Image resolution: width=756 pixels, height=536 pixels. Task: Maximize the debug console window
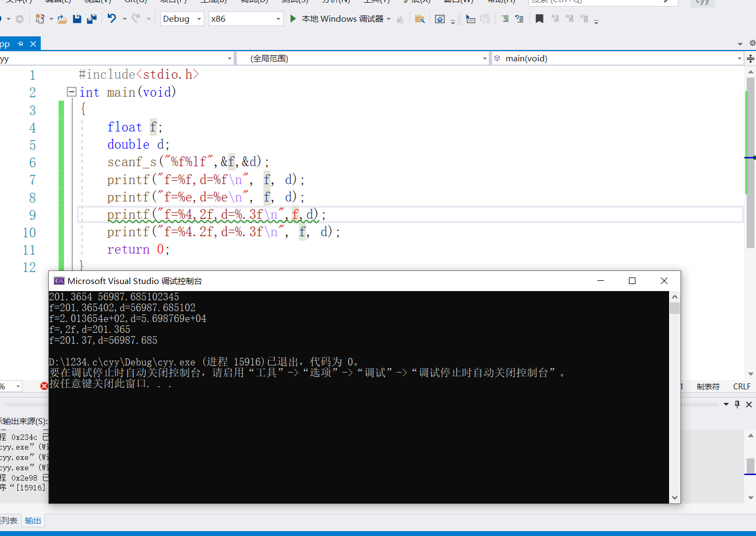[x=632, y=281]
